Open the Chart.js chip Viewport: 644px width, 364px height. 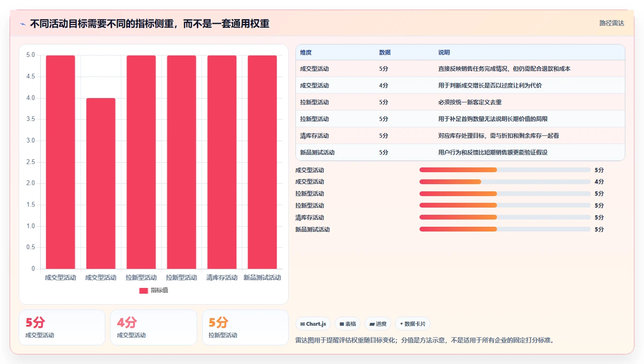tap(313, 324)
